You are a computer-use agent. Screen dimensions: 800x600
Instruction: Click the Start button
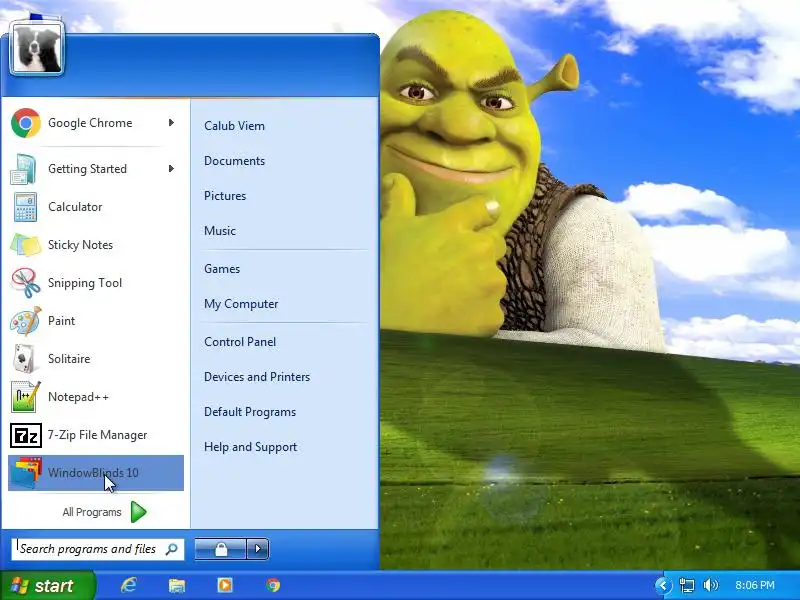tap(47, 585)
